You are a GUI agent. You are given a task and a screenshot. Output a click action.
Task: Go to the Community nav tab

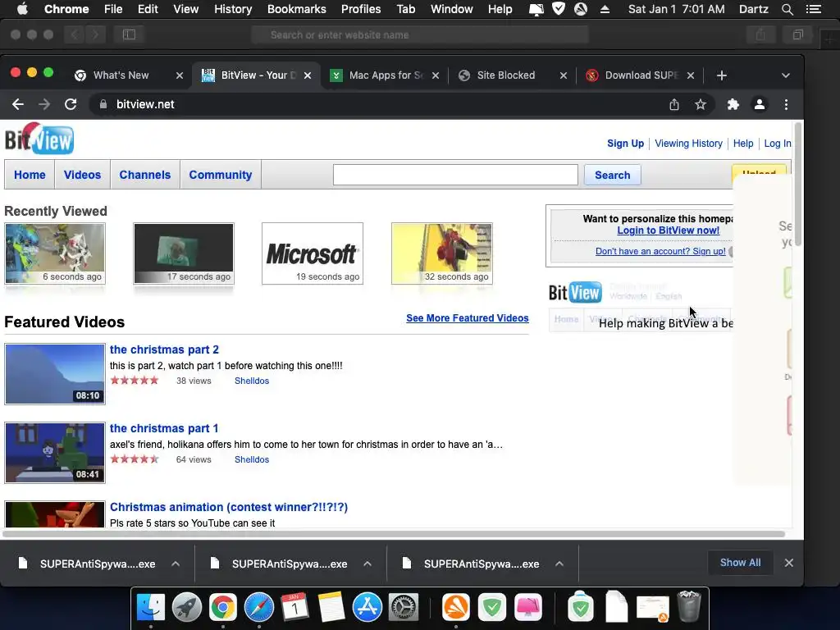pyautogui.click(x=220, y=175)
